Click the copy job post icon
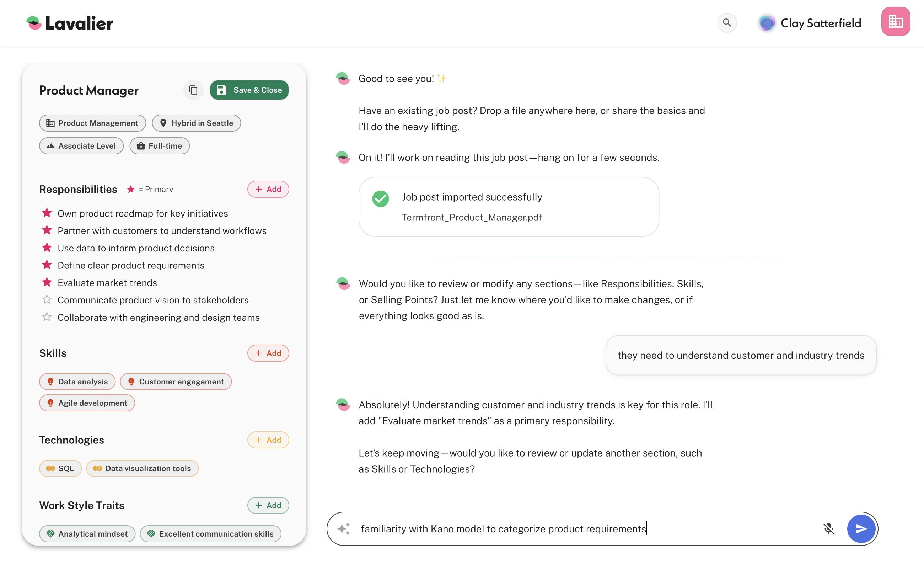Screen dimensions: 924x569 (193, 90)
